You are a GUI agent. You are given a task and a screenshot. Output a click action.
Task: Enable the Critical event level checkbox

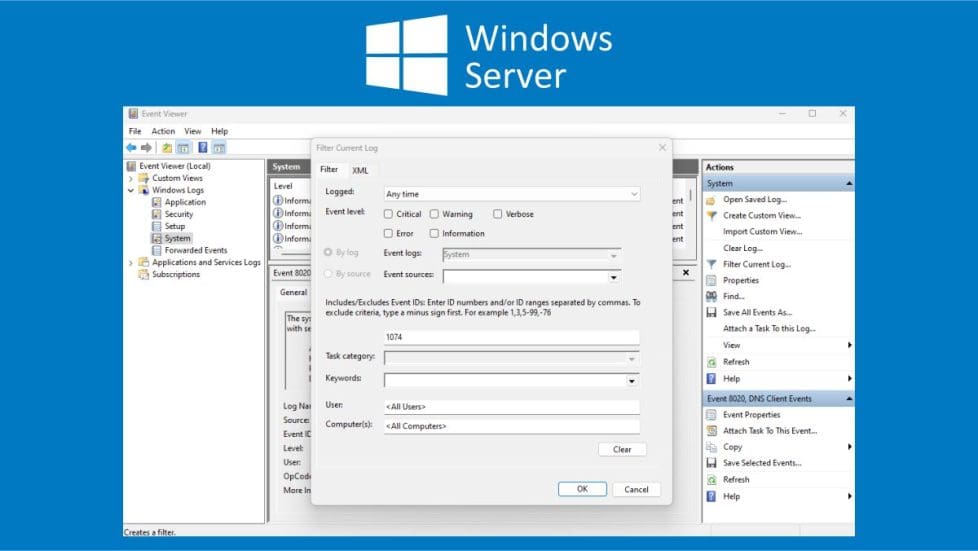coord(388,214)
